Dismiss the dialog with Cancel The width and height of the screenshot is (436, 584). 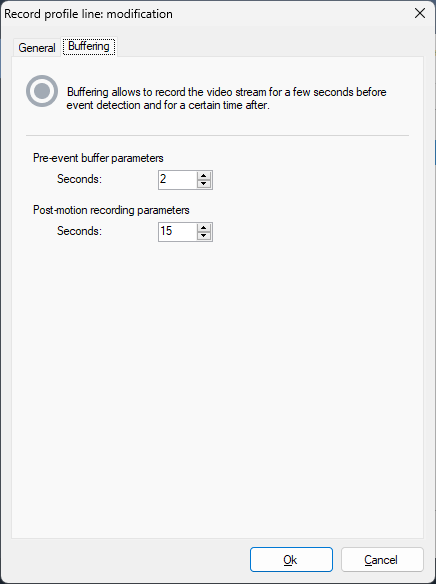[382, 559]
